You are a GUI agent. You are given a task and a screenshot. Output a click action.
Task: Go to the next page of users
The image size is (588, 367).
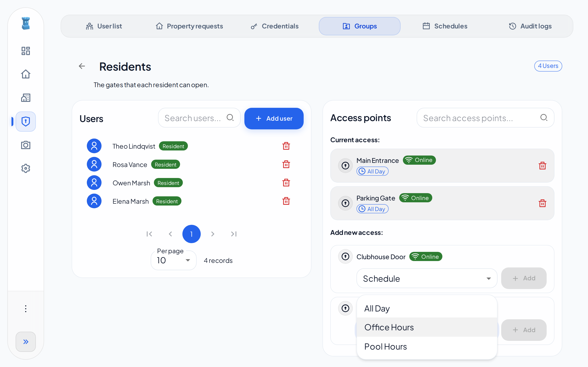tap(213, 234)
